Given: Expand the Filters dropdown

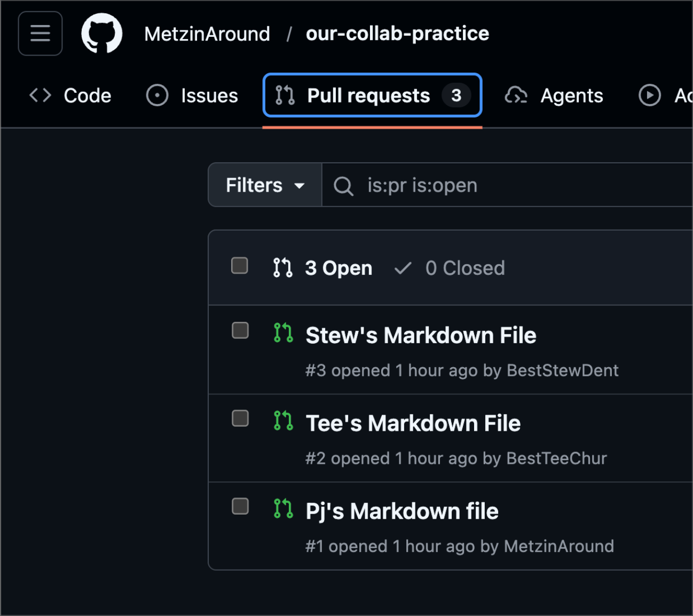Looking at the screenshot, I should tap(265, 185).
